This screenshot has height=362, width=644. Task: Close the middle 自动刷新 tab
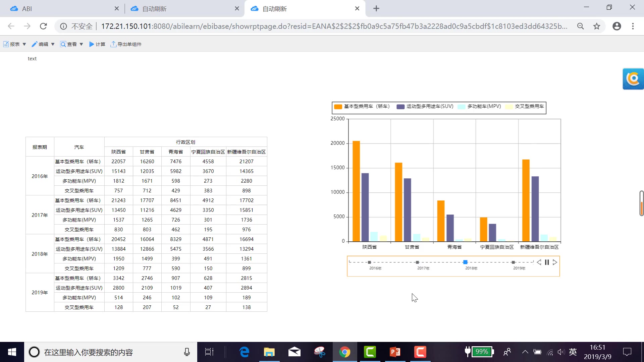point(237,9)
